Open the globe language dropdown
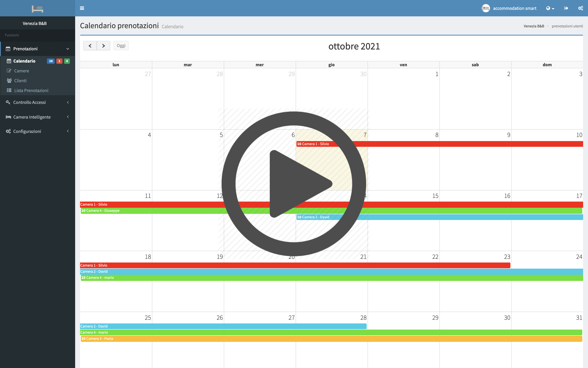 [550, 8]
